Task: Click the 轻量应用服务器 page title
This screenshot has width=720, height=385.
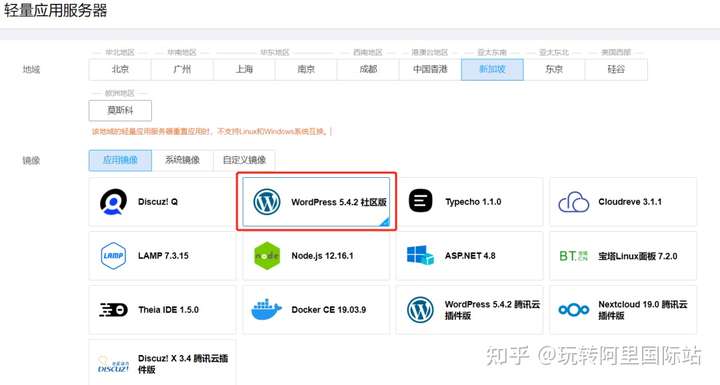Action: [56, 10]
